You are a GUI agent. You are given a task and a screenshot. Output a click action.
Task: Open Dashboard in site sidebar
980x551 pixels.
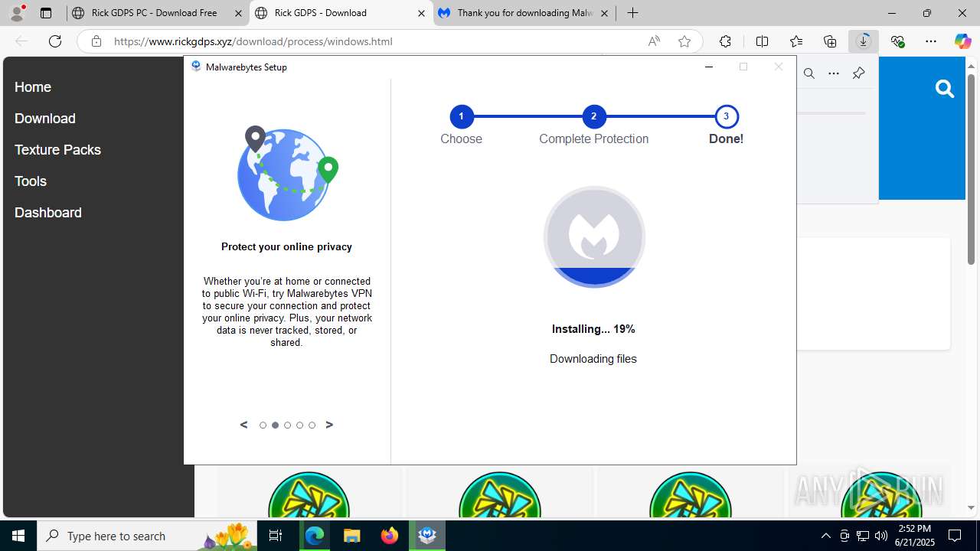click(x=48, y=213)
